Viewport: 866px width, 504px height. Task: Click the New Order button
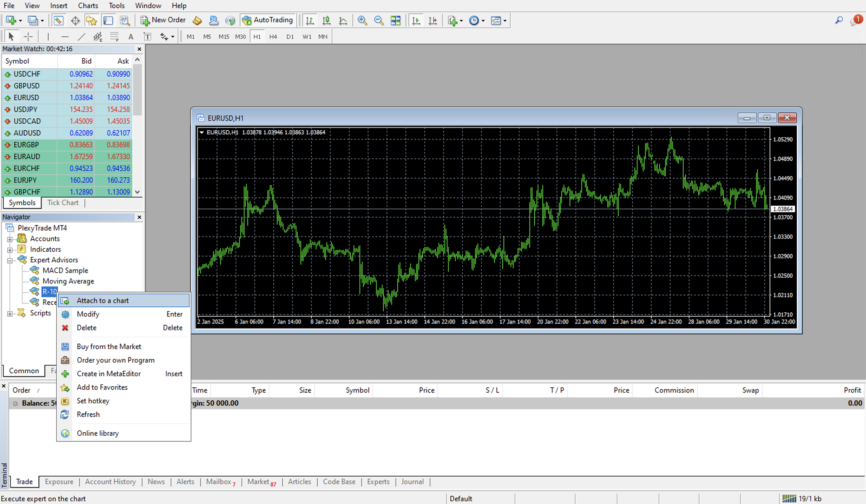click(x=163, y=20)
